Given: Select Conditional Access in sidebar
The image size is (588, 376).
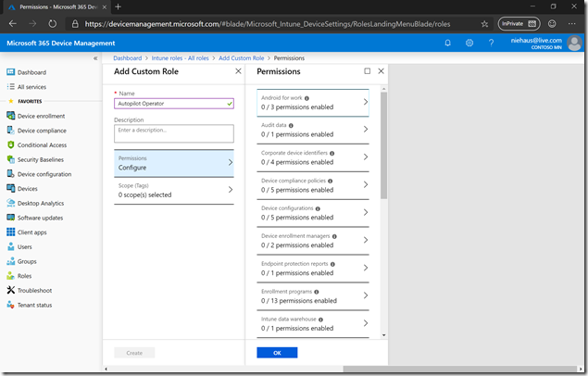Looking at the screenshot, I should click(42, 144).
